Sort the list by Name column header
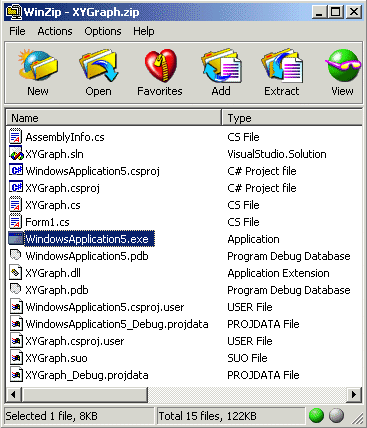Viewport: 367px width, 428px height. (113, 118)
